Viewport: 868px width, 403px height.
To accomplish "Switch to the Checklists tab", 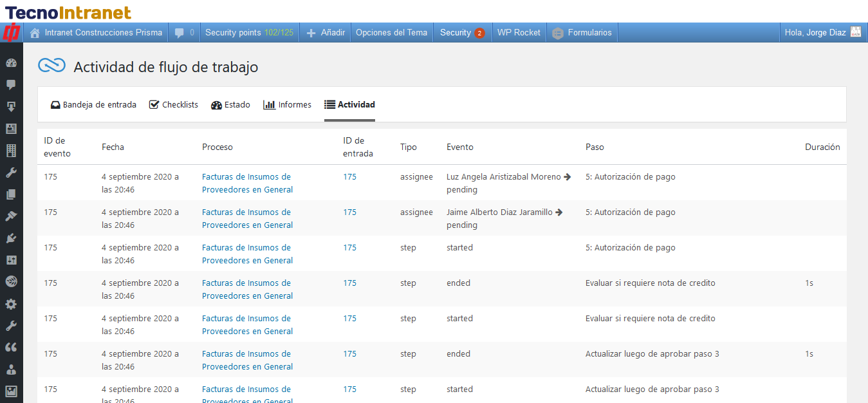I will (x=174, y=105).
